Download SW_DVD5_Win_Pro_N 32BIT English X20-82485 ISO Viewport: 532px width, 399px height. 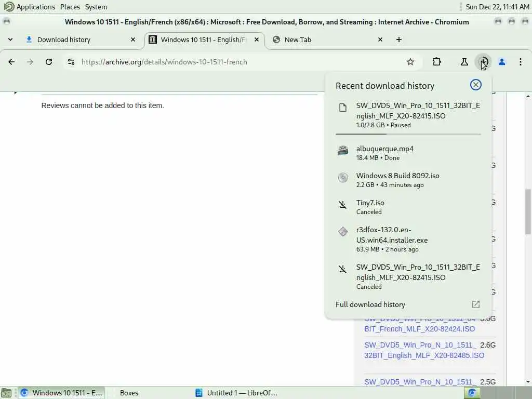[x=424, y=350]
